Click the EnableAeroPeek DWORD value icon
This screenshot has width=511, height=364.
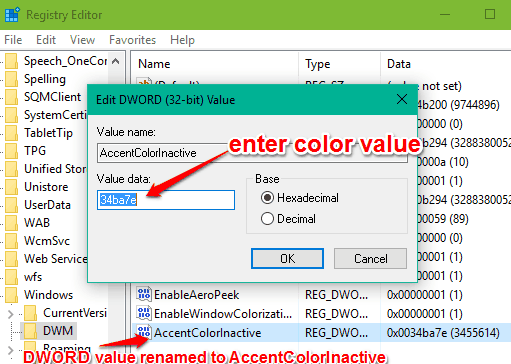tap(144, 294)
